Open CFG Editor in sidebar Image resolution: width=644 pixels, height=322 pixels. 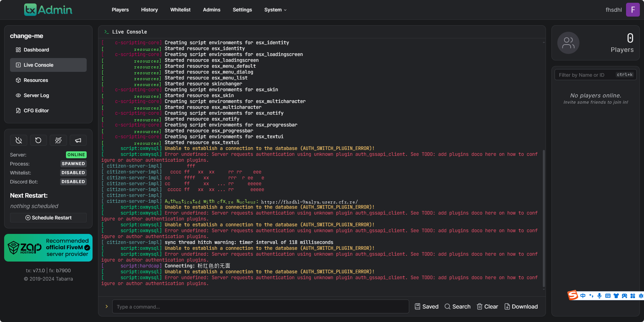pos(48,111)
